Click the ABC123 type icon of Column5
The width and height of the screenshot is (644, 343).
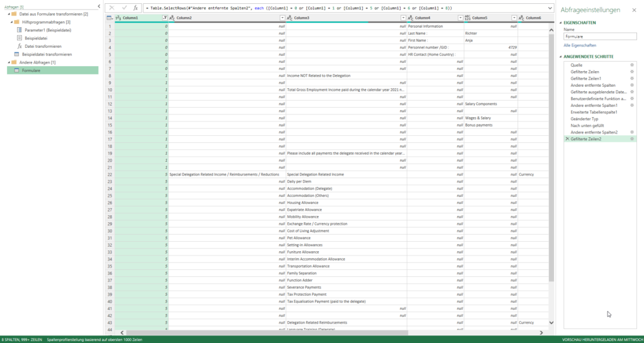pyautogui.click(x=468, y=18)
